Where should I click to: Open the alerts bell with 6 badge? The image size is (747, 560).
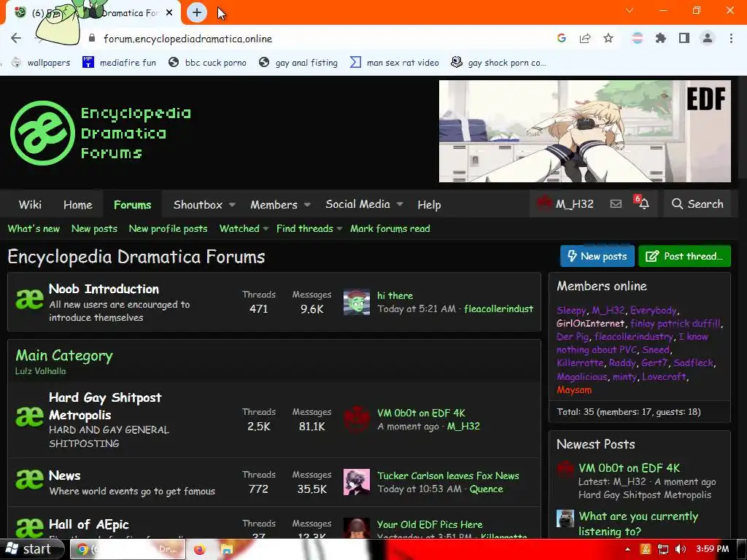[x=642, y=203]
